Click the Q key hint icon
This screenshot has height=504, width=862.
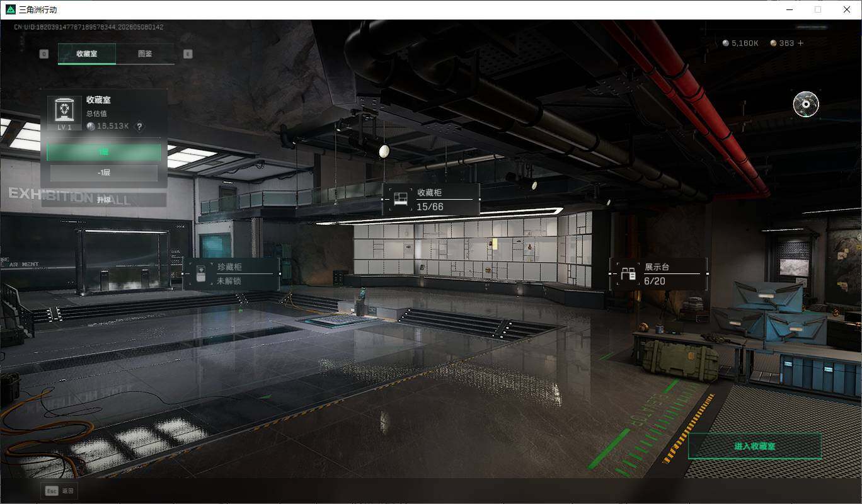pyautogui.click(x=43, y=54)
